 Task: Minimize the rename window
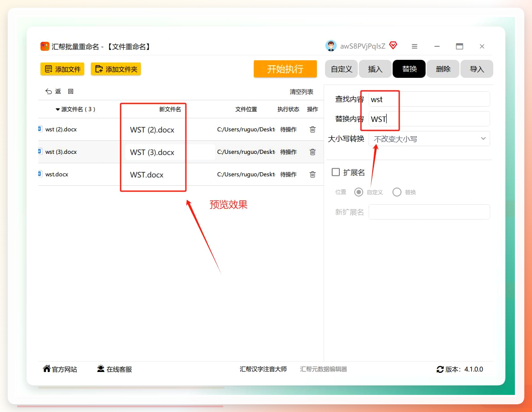(x=437, y=46)
